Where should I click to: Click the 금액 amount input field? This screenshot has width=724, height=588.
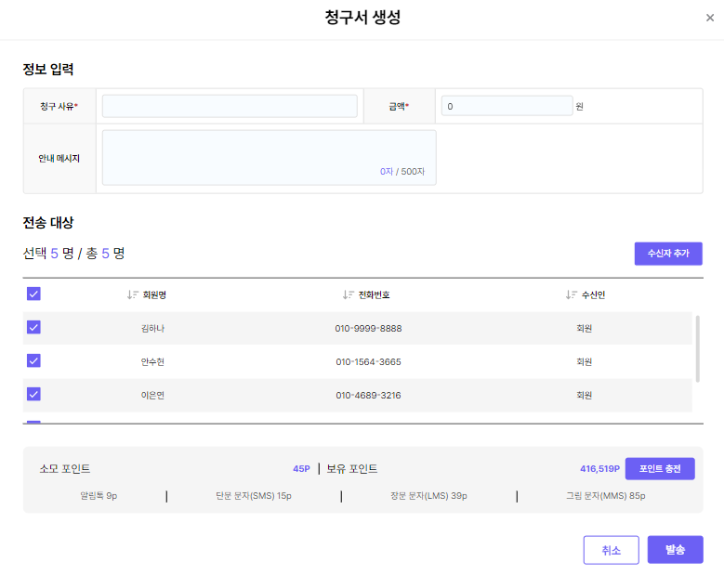pos(506,106)
